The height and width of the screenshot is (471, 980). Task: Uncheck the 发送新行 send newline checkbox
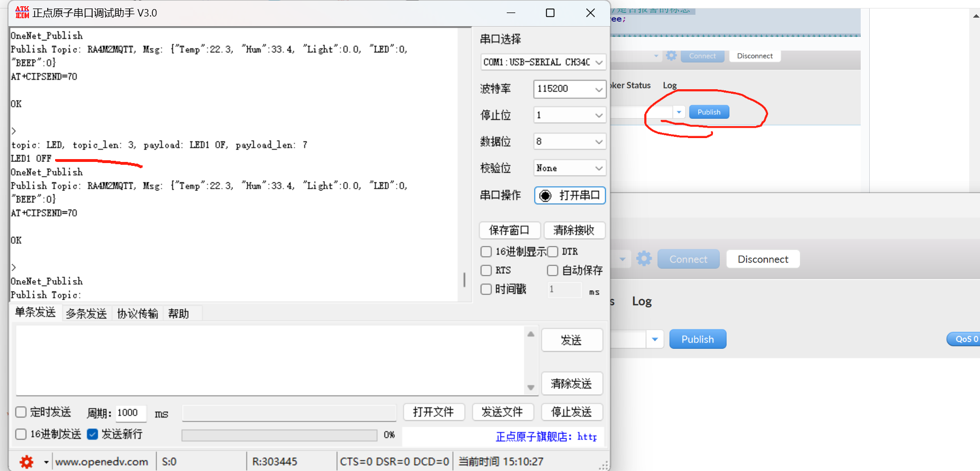(93, 434)
